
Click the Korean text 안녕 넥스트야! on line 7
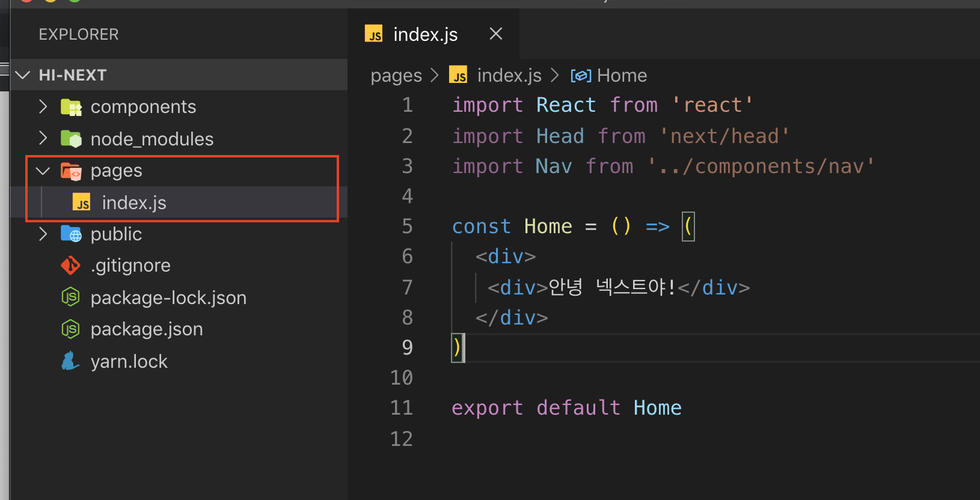612,287
